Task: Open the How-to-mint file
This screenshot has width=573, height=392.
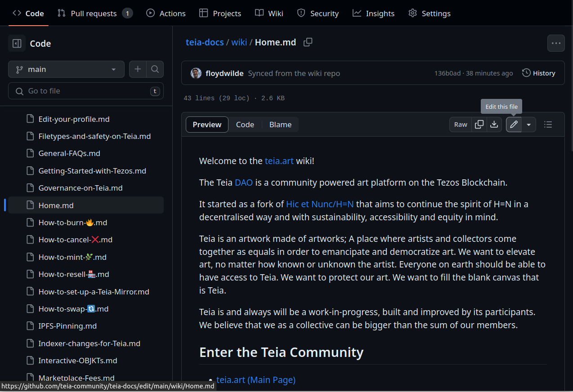Action: coord(86,257)
